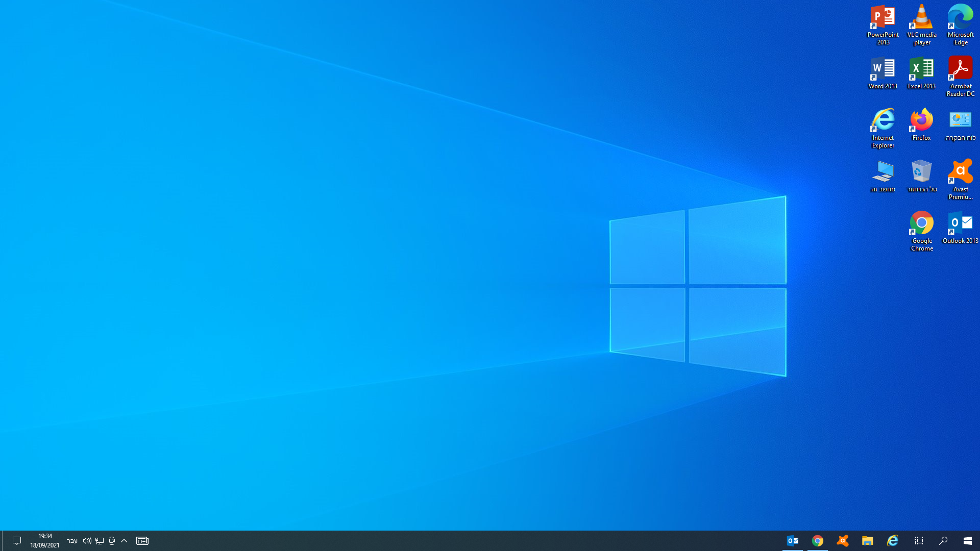Switch the keyboard language indicator

(72, 541)
